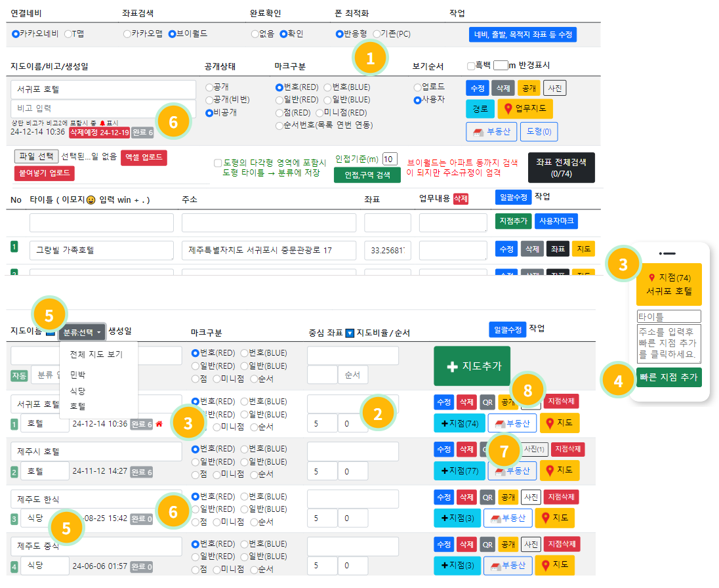The height and width of the screenshot is (588, 719).
Task: Choose 공개 under 공개상태
Action: (x=209, y=87)
